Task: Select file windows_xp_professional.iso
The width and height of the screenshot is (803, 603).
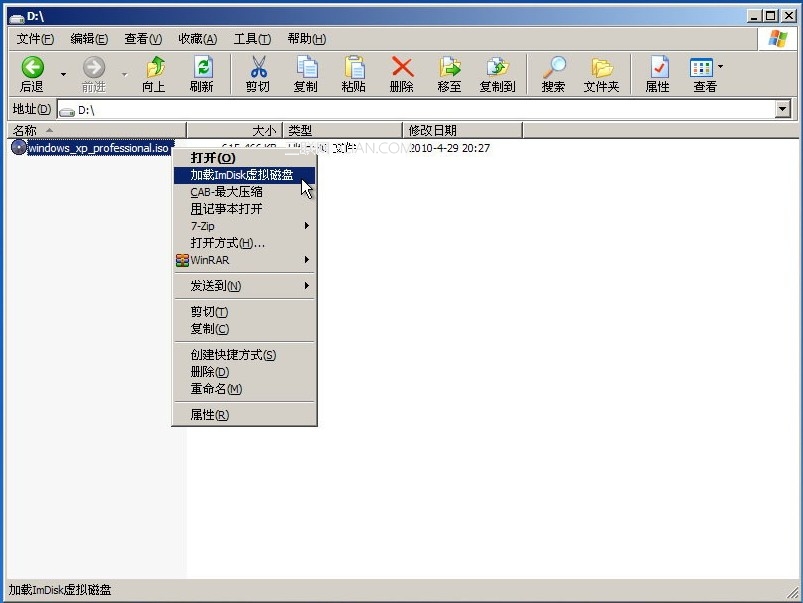Action: pyautogui.click(x=98, y=148)
